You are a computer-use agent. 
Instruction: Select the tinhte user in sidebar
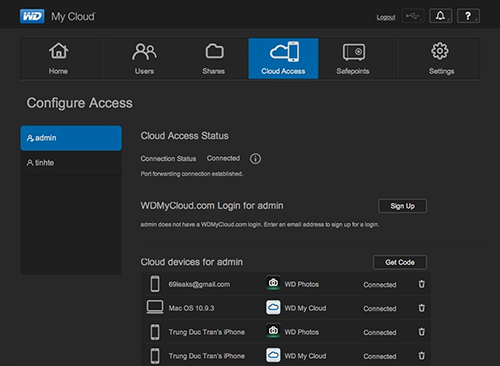[x=71, y=163]
